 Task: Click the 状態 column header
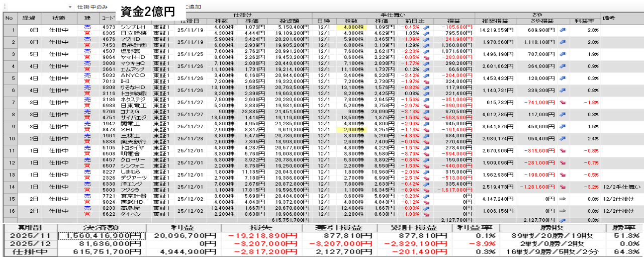[x=59, y=18]
